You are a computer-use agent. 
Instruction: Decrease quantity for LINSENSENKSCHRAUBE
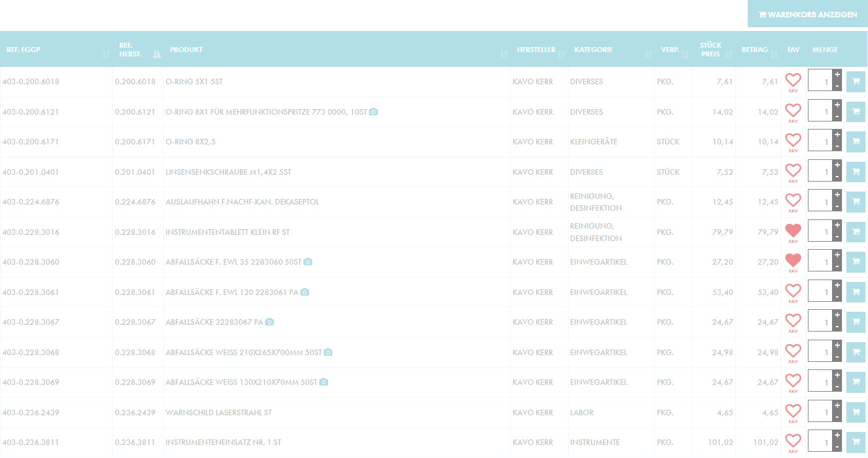[837, 177]
